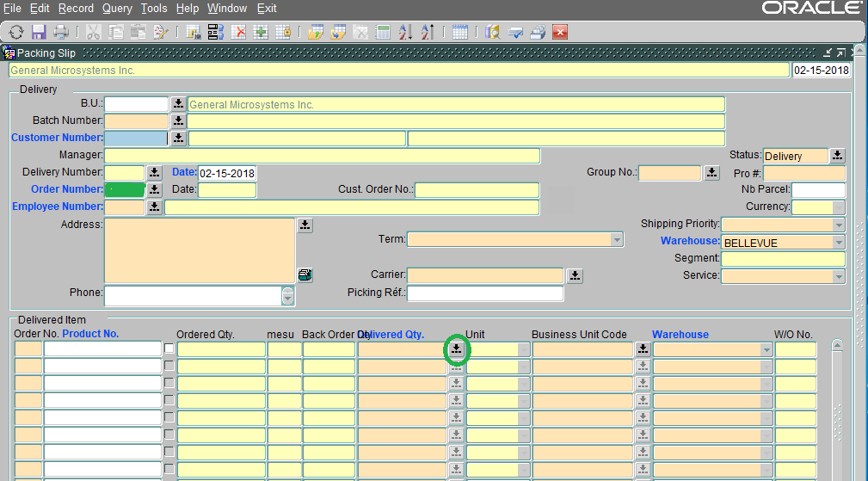Click the refresh circular arrows toolbar icon
The width and height of the screenshot is (868, 481).
click(16, 33)
